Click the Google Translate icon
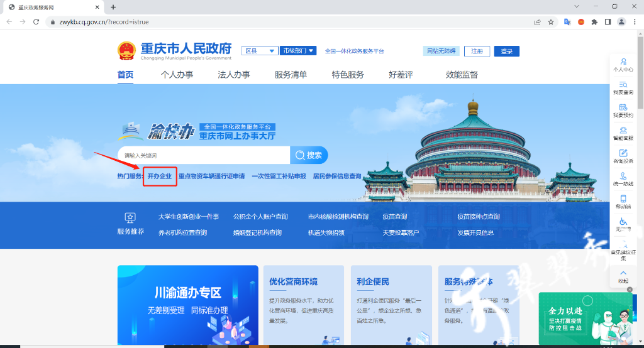The height and width of the screenshot is (348, 644). click(x=567, y=21)
